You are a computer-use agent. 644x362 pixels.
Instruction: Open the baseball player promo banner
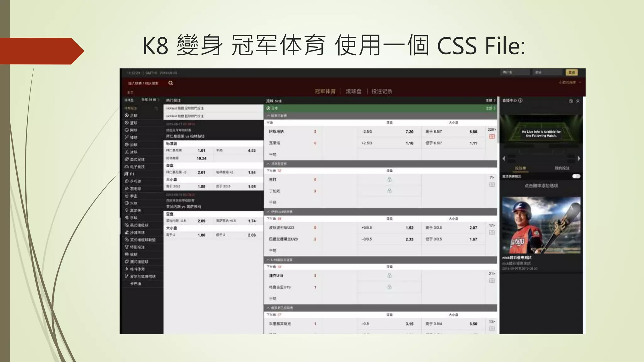point(541,225)
